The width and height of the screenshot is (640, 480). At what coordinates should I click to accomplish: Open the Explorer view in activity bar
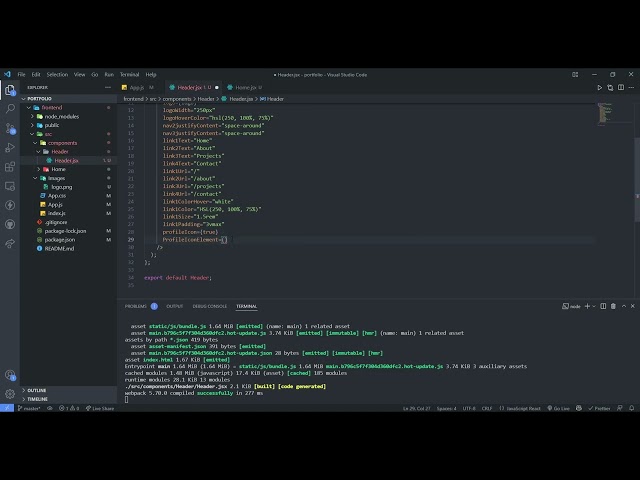10,90
